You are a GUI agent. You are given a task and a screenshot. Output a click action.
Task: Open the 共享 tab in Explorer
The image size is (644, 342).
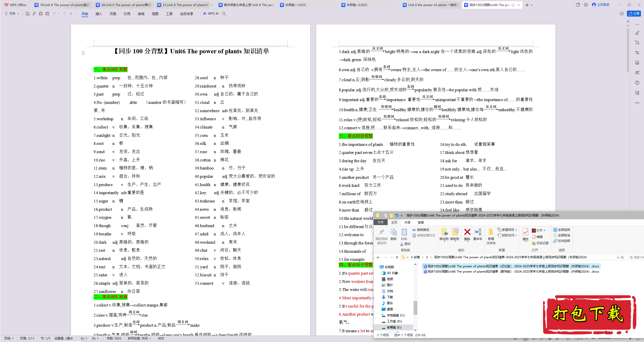(408, 223)
